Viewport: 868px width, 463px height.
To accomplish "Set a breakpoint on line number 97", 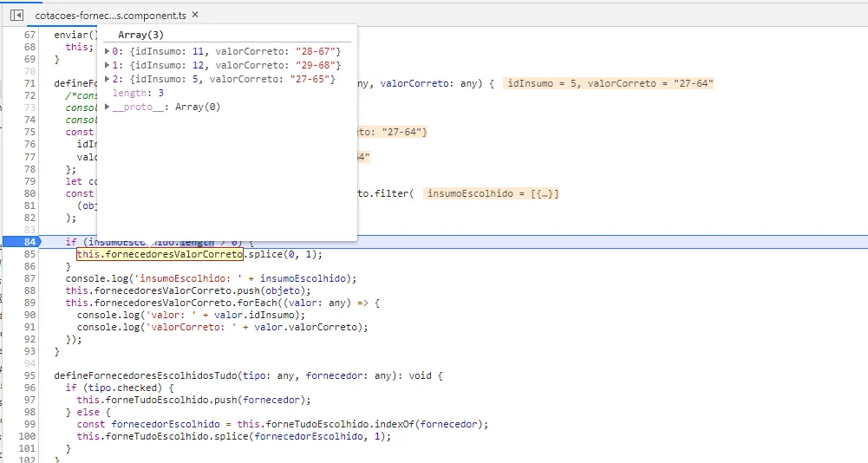I will coord(29,400).
